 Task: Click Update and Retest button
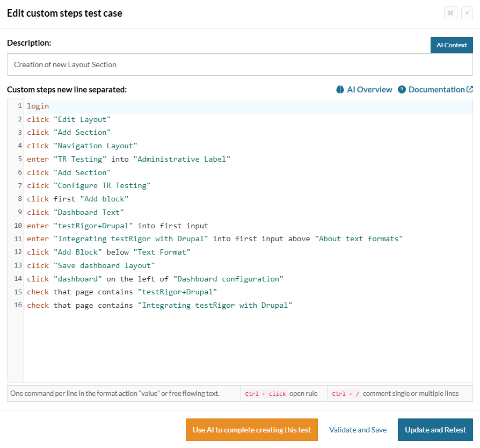435,430
